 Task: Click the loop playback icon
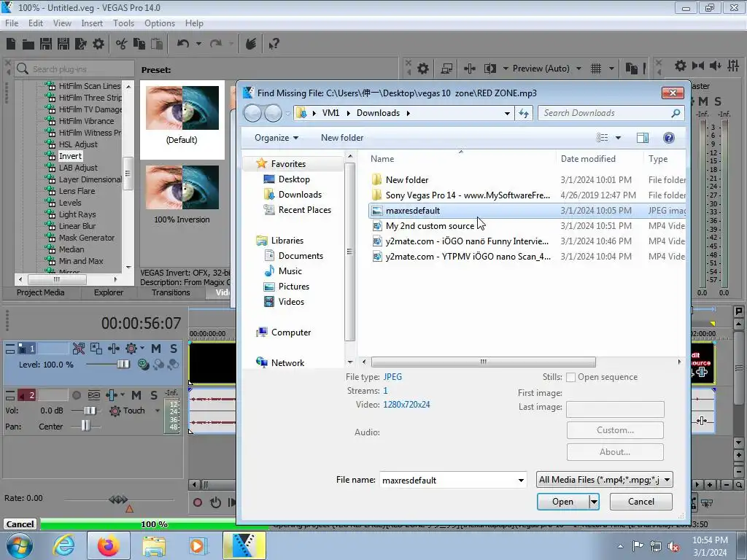point(215,502)
